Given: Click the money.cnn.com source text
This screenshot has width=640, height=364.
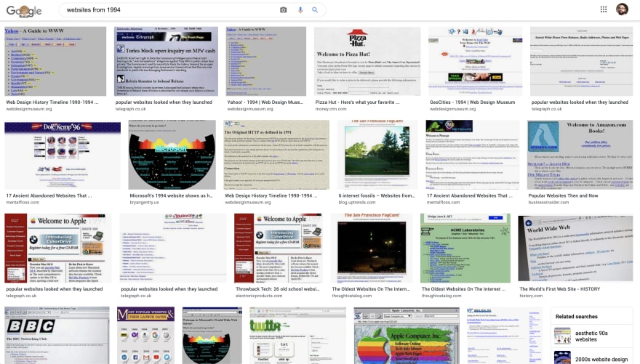Looking at the screenshot, I should tap(331, 109).
